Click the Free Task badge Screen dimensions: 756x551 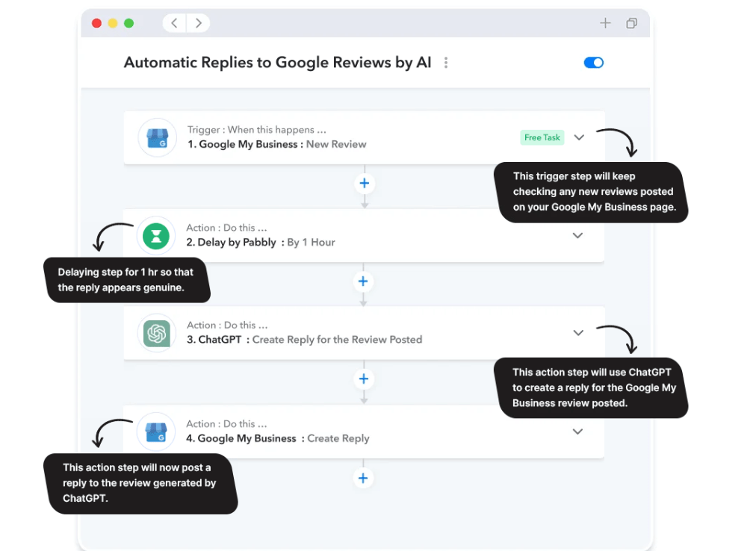click(542, 137)
